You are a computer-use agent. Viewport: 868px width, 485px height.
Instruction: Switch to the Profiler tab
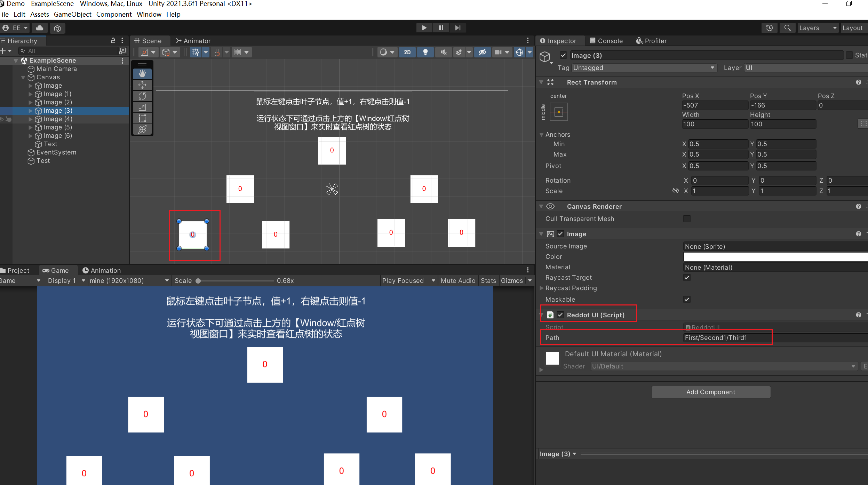pyautogui.click(x=651, y=41)
